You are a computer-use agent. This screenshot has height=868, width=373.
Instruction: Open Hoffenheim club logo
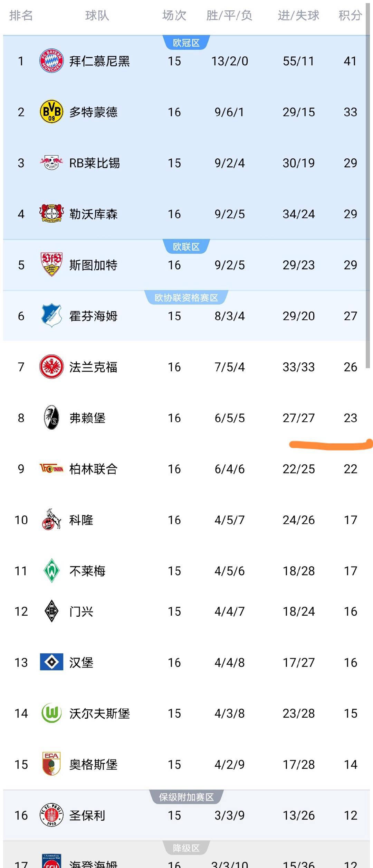(51, 316)
